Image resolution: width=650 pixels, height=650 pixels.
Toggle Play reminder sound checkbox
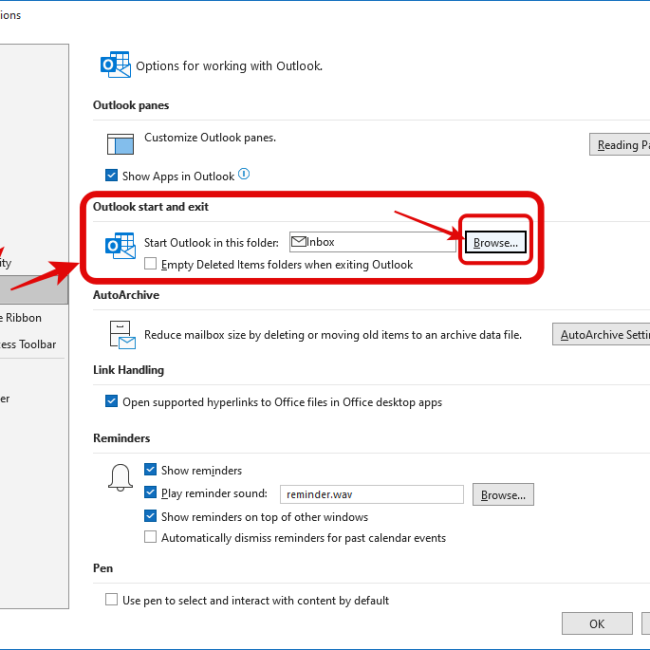(150, 492)
